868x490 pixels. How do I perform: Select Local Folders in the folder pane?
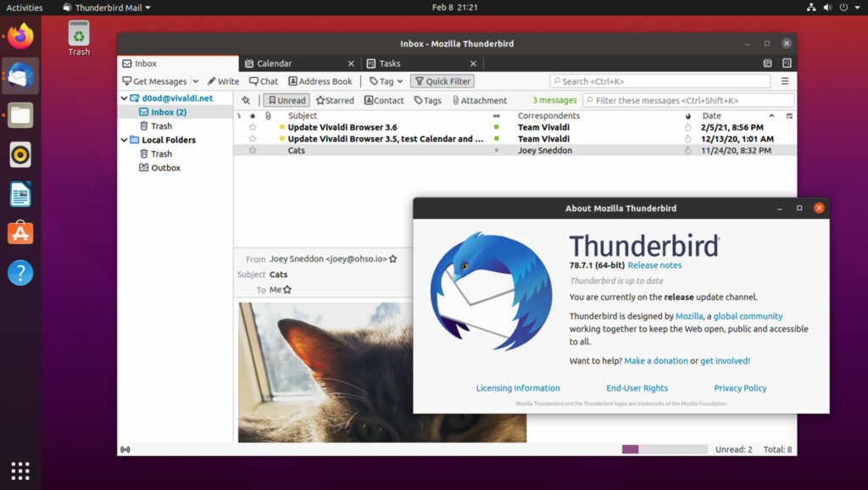coord(169,140)
